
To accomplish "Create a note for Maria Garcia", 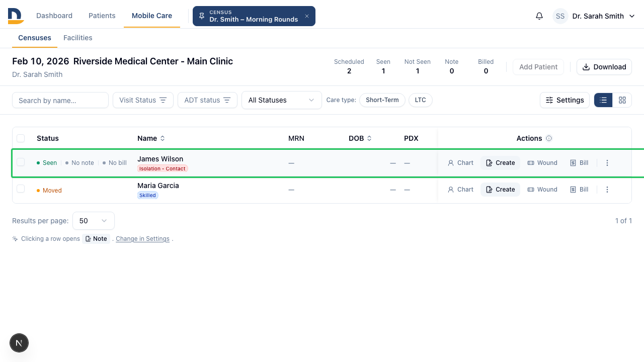I will point(500,190).
